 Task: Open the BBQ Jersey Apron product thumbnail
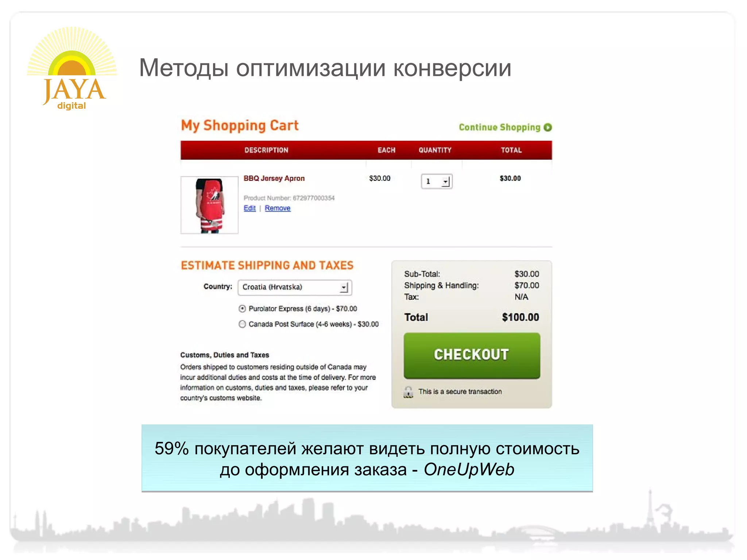(x=209, y=205)
